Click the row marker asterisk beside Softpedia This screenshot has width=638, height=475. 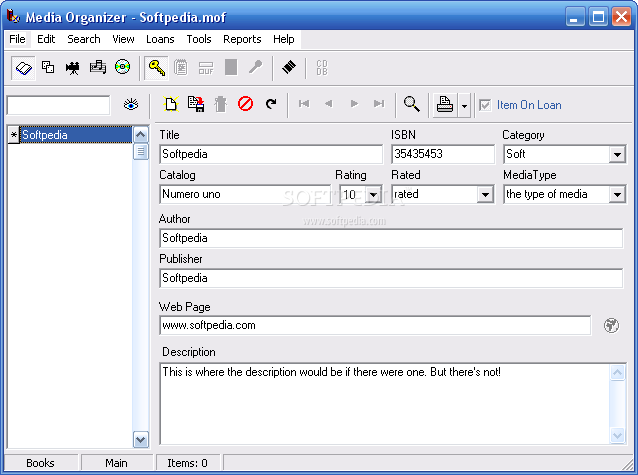[14, 135]
